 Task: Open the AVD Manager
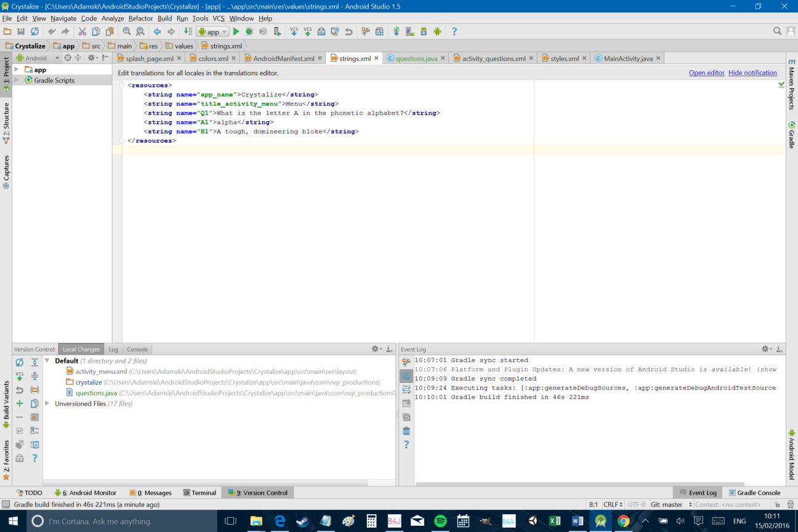[410, 31]
